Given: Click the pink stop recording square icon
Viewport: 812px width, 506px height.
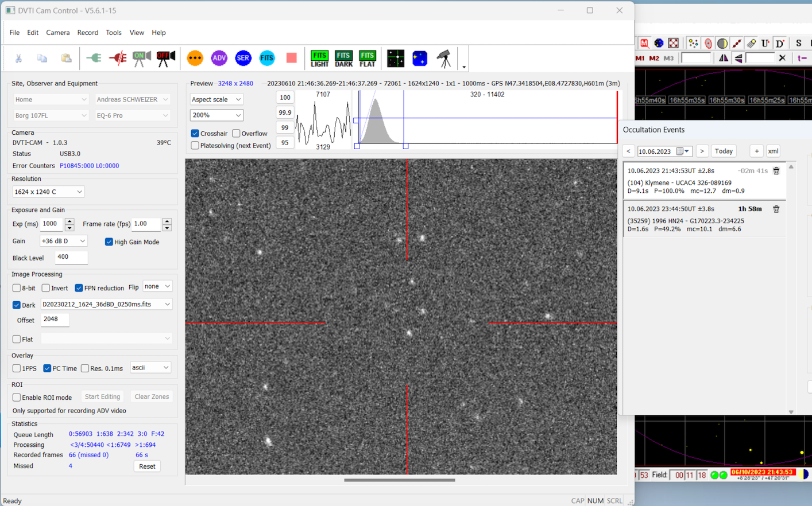Looking at the screenshot, I should tap(291, 58).
